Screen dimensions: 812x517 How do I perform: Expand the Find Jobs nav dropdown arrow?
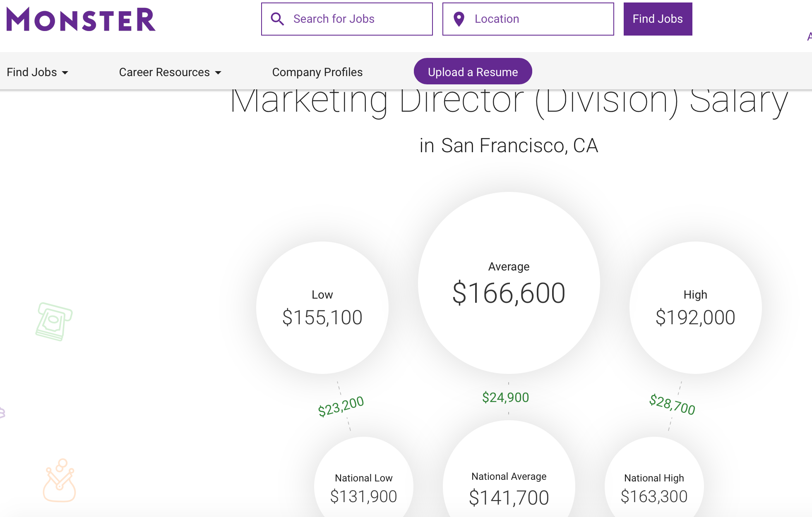point(65,73)
